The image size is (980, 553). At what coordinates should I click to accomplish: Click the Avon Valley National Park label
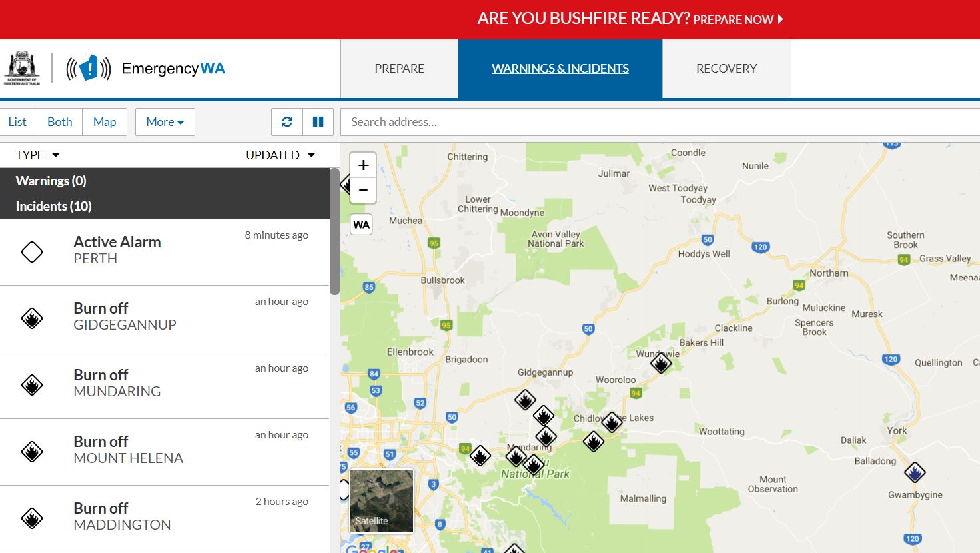coord(556,239)
